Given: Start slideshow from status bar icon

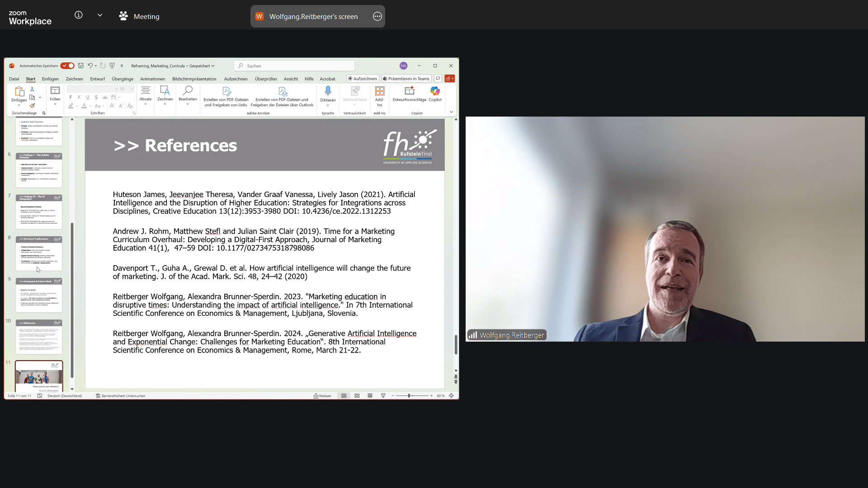Looking at the screenshot, I should click(383, 396).
